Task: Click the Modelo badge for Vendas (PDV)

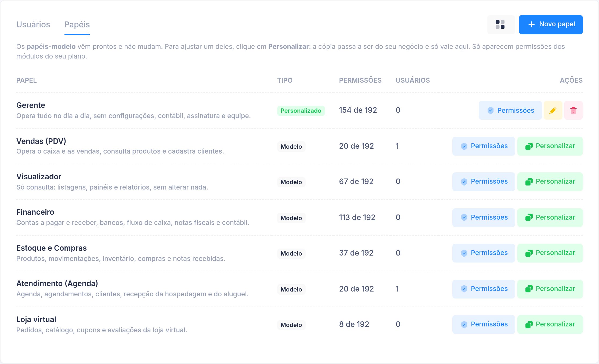Action: [291, 147]
